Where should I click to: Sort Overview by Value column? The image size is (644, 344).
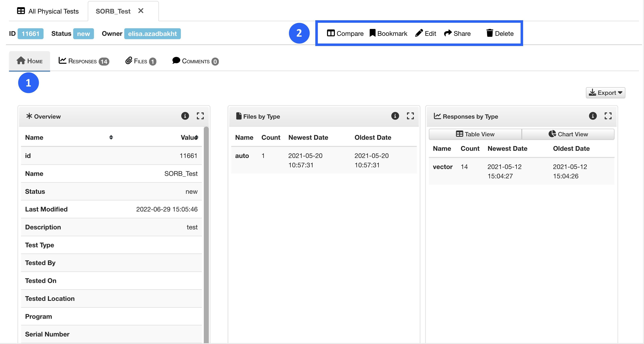tap(197, 137)
